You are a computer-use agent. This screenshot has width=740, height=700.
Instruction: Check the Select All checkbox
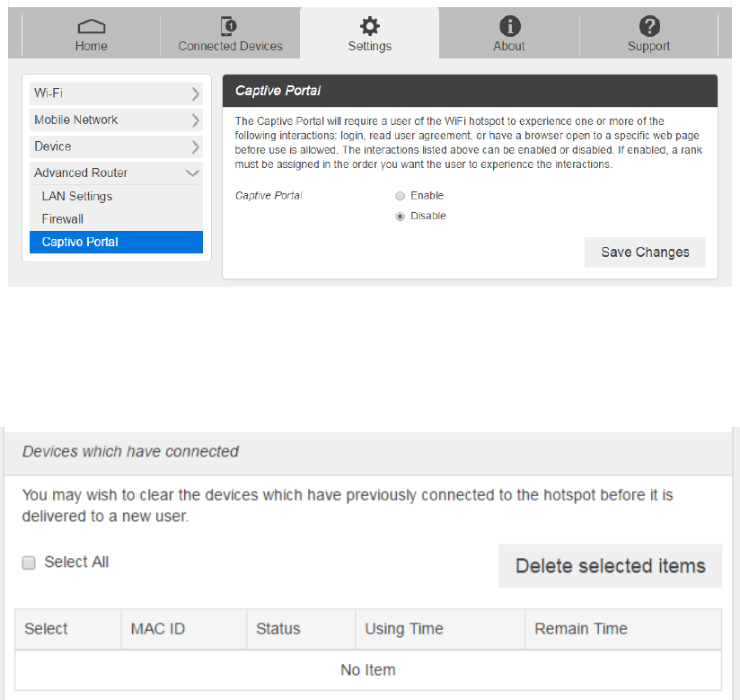click(29, 563)
